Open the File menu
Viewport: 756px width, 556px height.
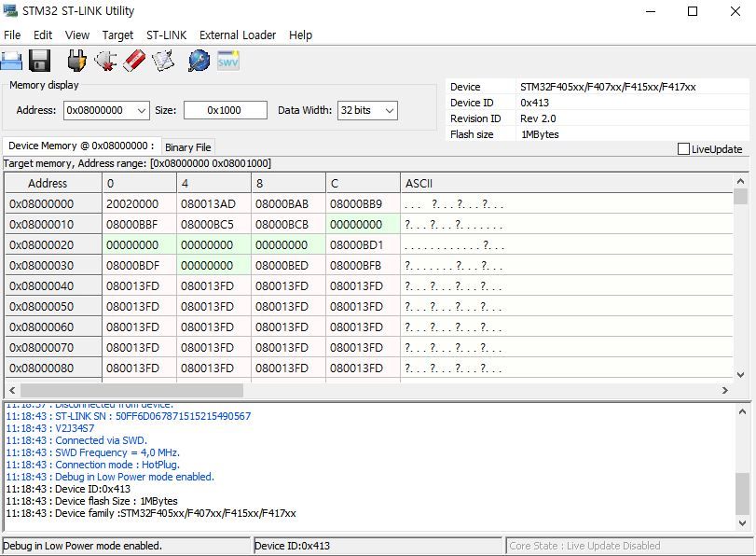12,35
